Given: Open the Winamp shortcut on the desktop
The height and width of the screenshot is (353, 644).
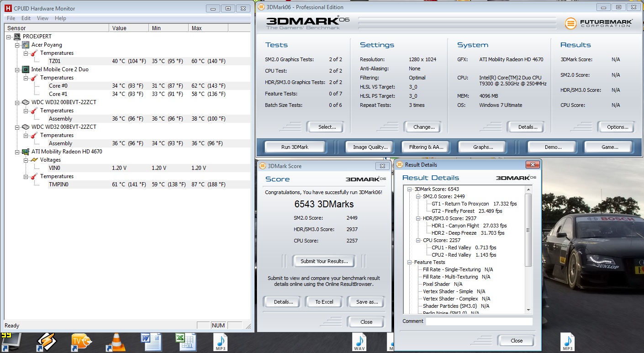Looking at the screenshot, I should coord(46,343).
